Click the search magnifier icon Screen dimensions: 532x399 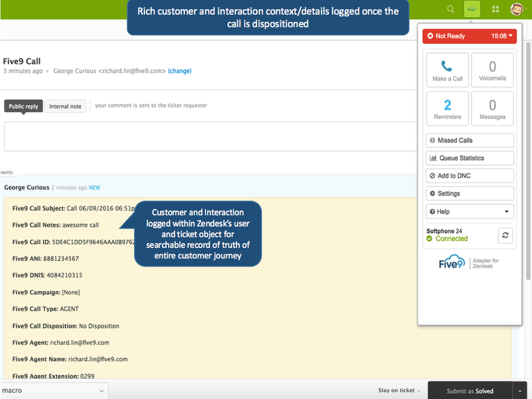450,9
